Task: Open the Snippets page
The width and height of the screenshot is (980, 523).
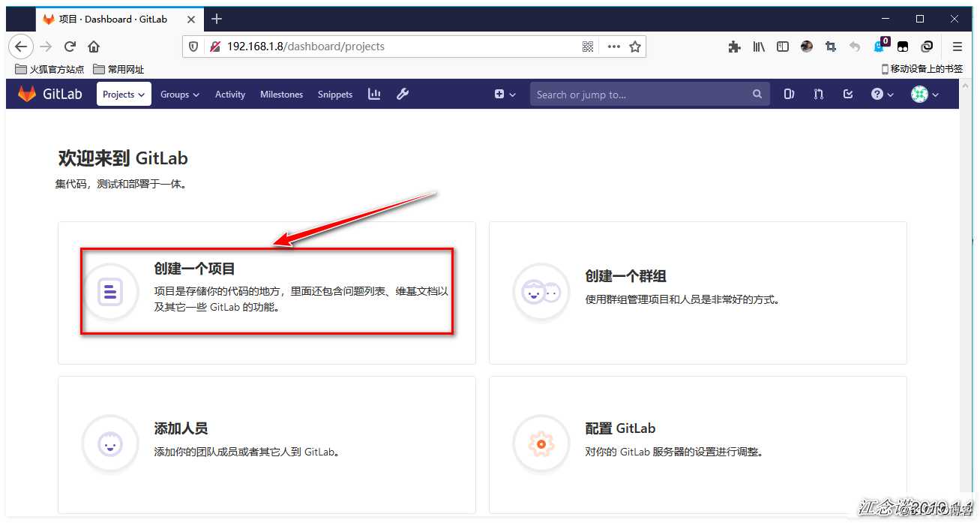Action: [335, 95]
